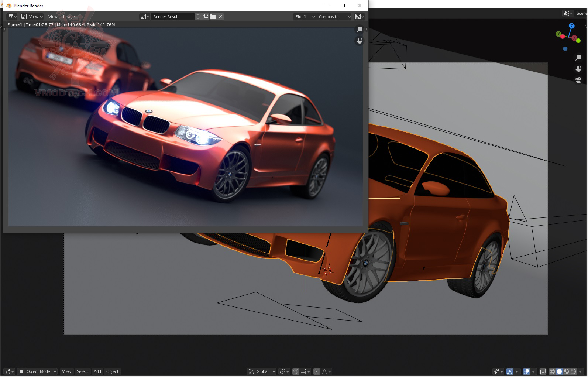Viewport: 588px width, 377px height.
Task: Minimize the Blender Render window
Action: (x=326, y=6)
